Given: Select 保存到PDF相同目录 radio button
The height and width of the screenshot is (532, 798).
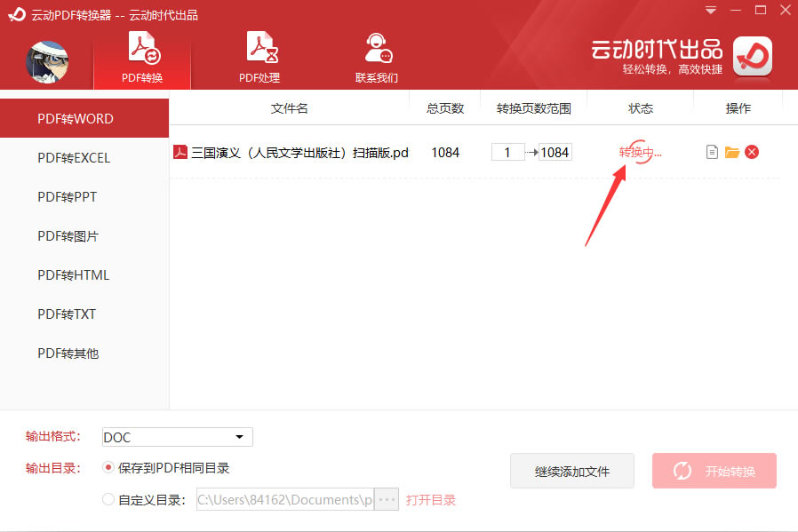Looking at the screenshot, I should tap(108, 467).
